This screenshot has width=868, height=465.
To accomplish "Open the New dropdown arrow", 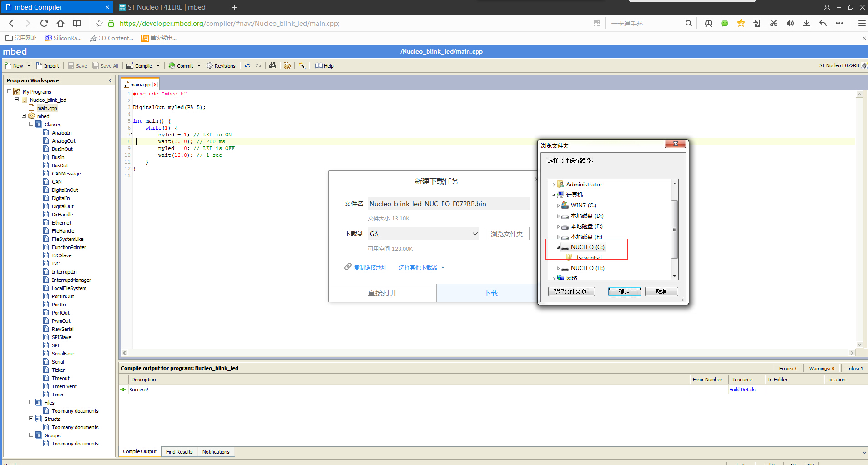I will (29, 66).
